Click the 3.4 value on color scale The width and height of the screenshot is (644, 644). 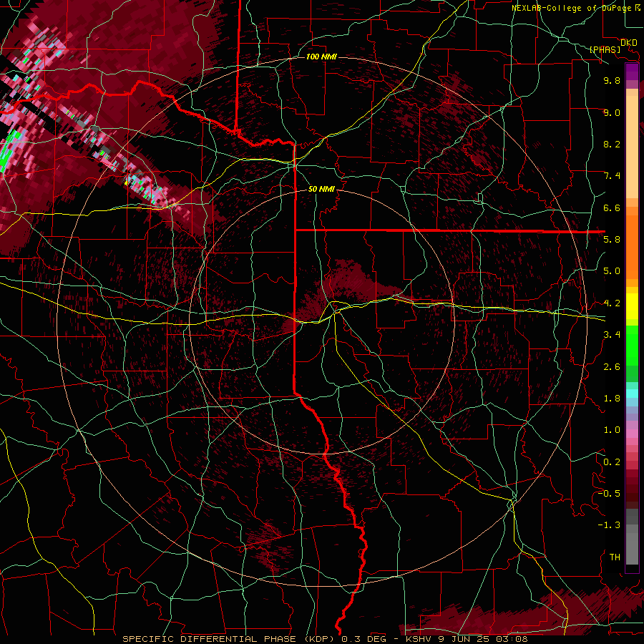[x=612, y=335]
